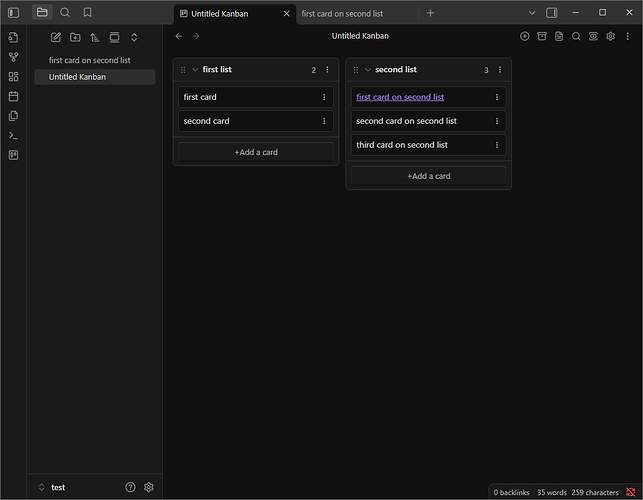Archive completed cards icon

pyautogui.click(x=542, y=37)
